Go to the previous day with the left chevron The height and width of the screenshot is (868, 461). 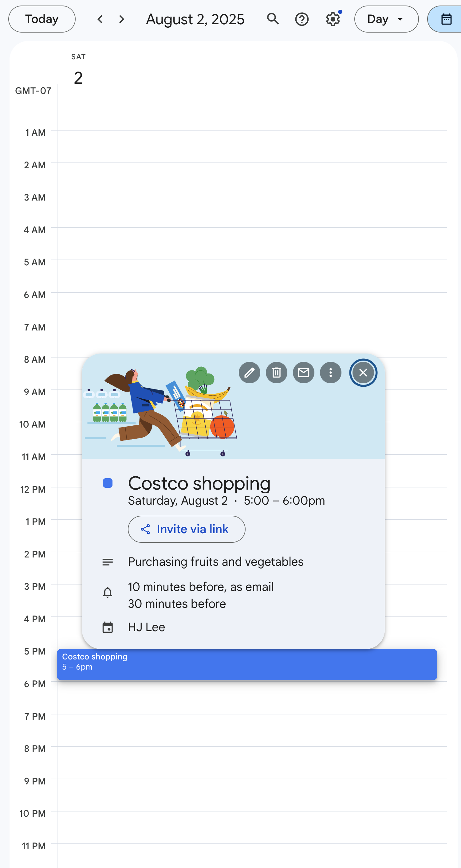click(x=100, y=19)
